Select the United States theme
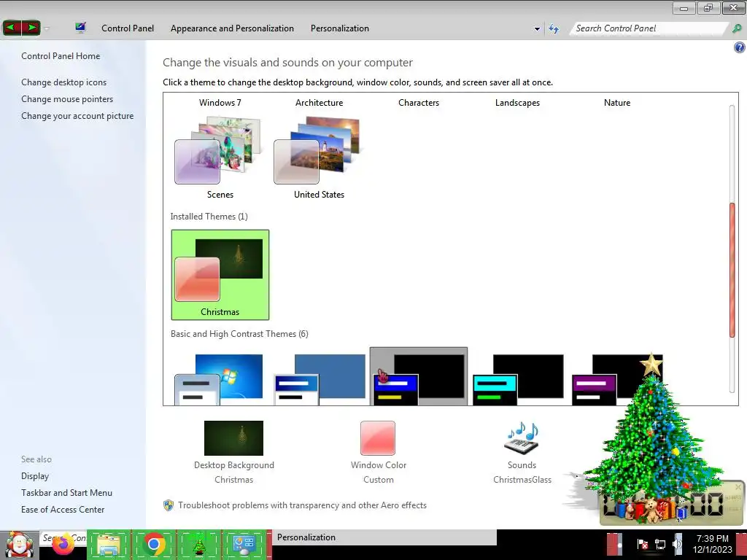This screenshot has height=560, width=747. 320,157
